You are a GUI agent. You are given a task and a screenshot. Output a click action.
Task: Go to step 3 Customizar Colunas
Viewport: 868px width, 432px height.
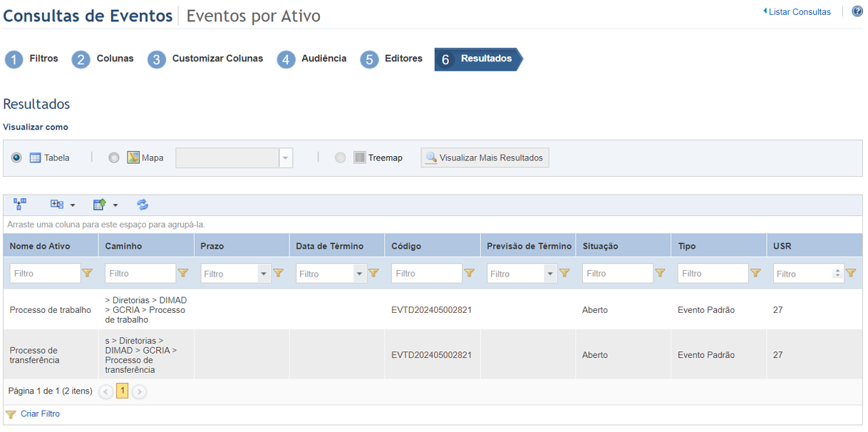(x=206, y=59)
